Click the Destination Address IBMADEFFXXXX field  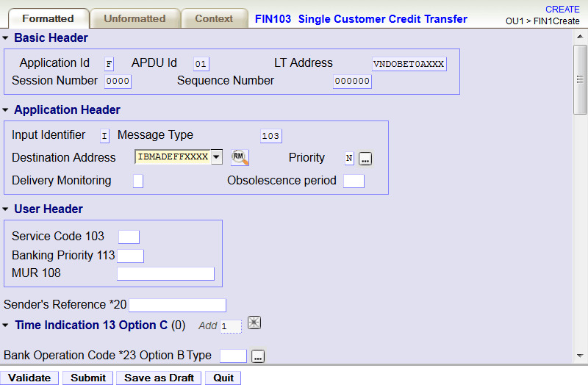click(173, 157)
